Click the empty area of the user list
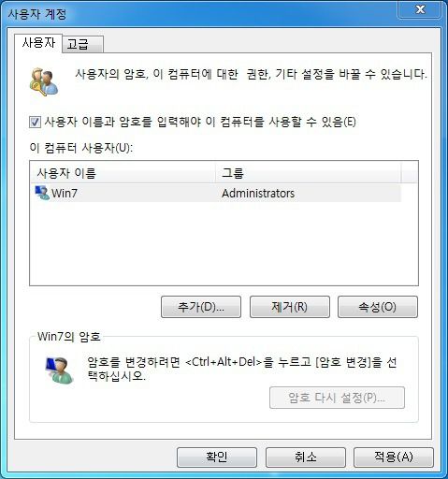 tap(224, 243)
